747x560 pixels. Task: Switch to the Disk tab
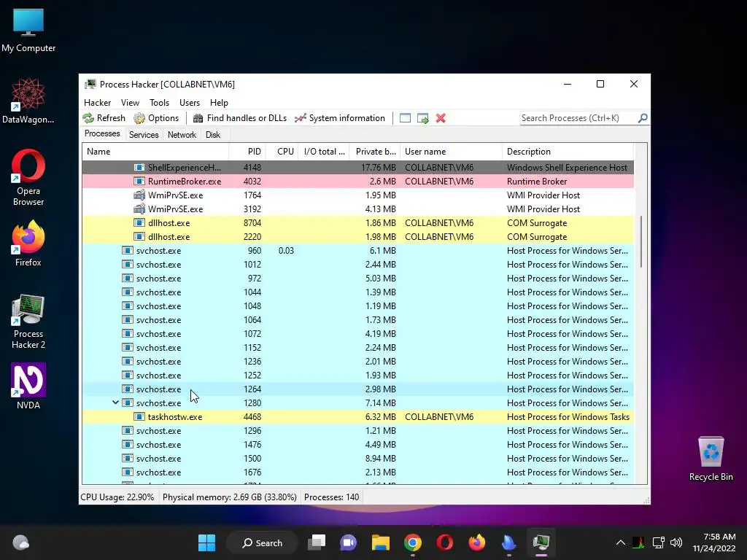213,135
